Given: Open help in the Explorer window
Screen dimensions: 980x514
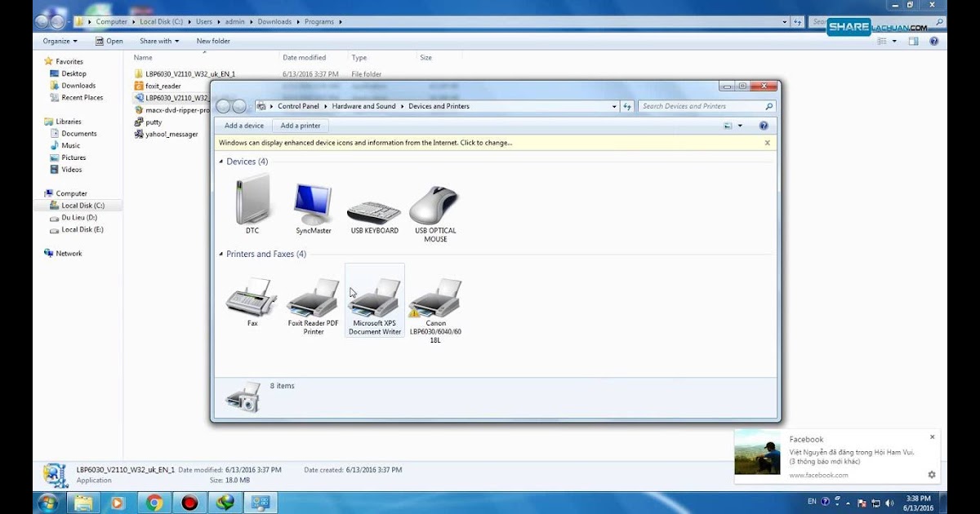Looking at the screenshot, I should 933,41.
